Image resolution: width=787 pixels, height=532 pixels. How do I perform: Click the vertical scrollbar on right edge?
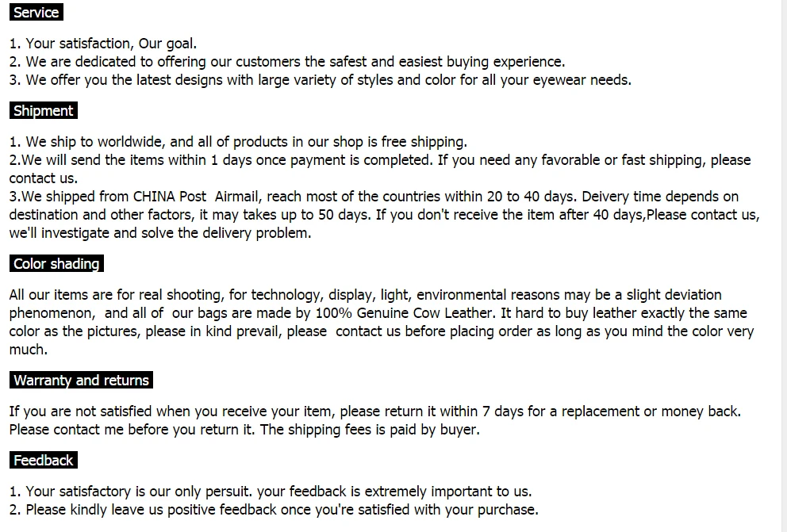[784, 266]
